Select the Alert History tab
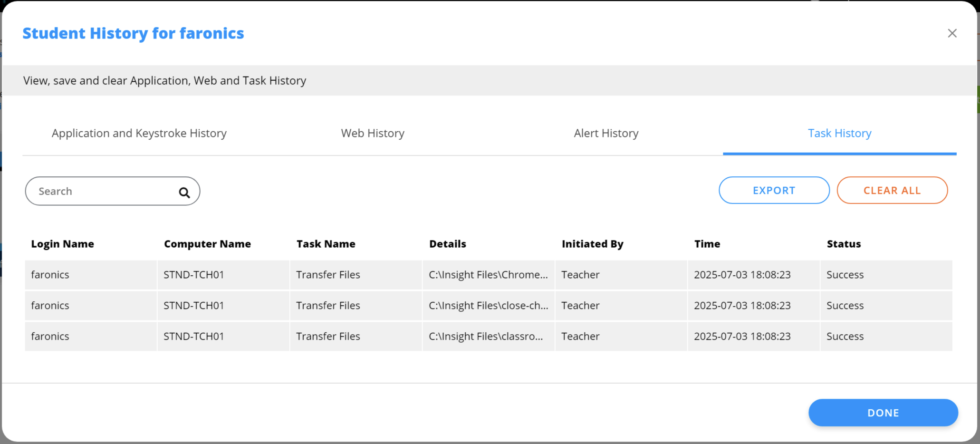 click(x=606, y=134)
